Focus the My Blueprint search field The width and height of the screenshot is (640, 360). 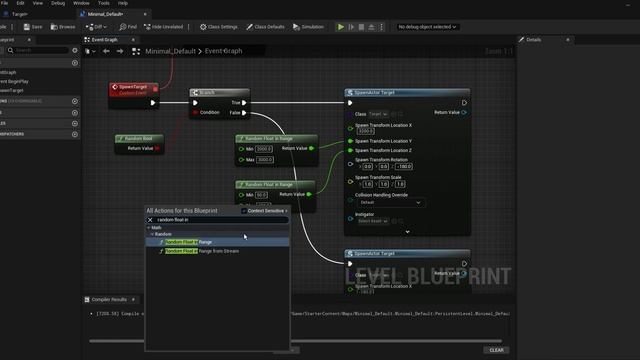point(38,50)
